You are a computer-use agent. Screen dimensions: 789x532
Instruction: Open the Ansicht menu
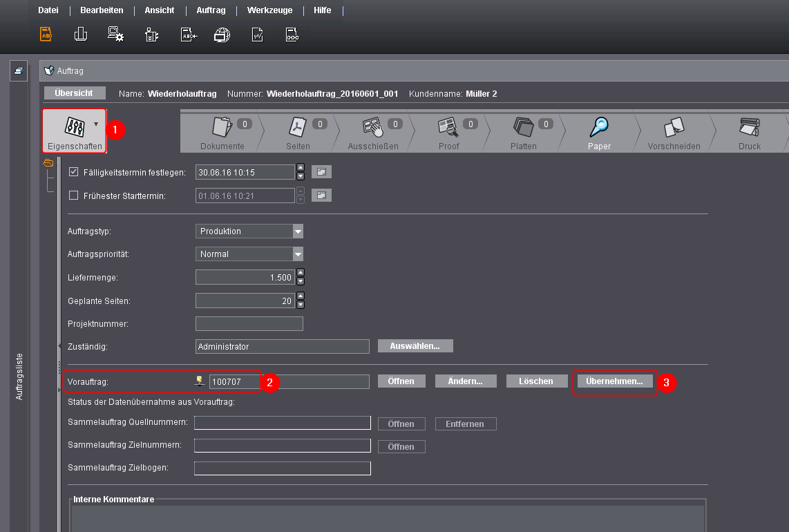[x=160, y=10]
